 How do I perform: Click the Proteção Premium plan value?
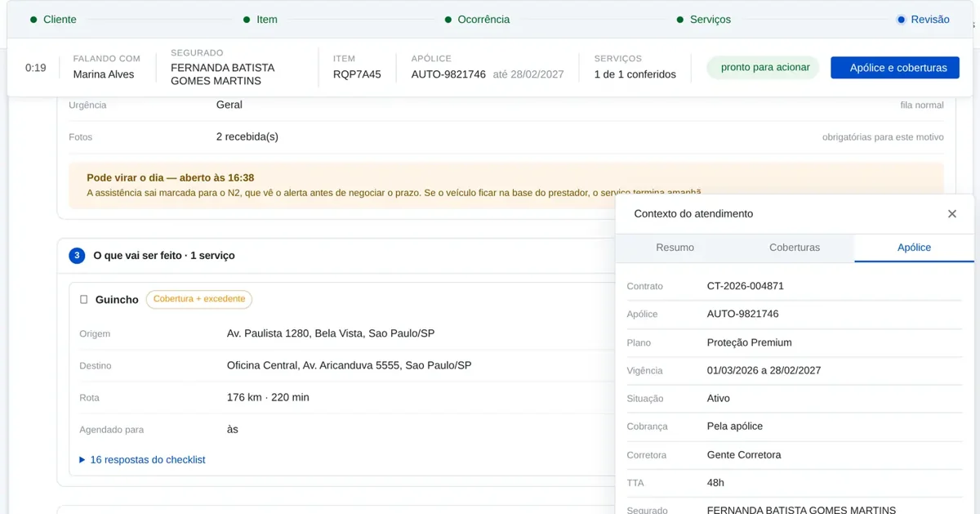750,342
